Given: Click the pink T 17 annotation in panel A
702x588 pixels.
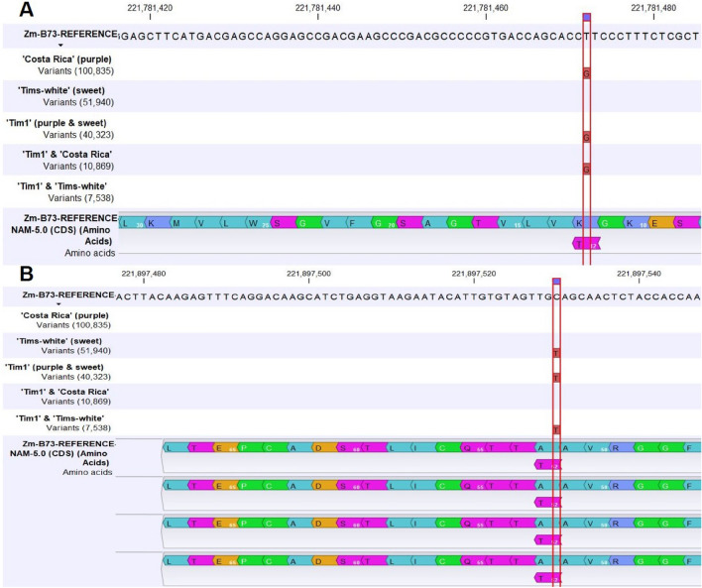Looking at the screenshot, I should [587, 244].
